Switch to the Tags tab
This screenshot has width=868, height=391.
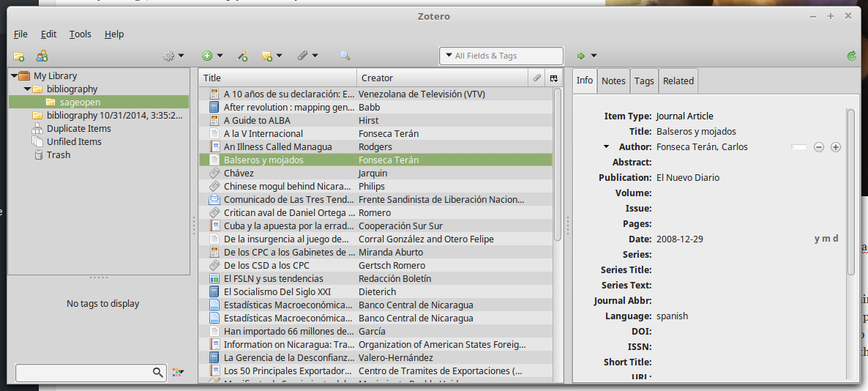click(644, 81)
